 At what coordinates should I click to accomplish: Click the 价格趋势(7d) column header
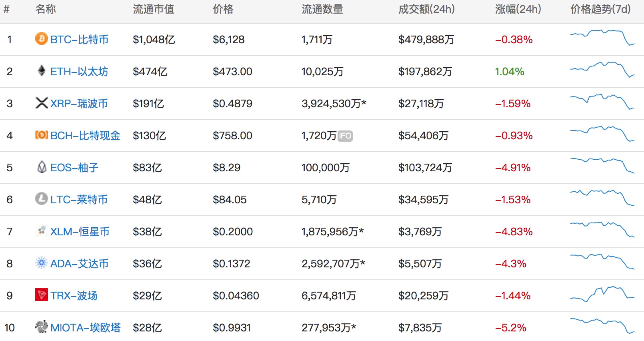600,9
